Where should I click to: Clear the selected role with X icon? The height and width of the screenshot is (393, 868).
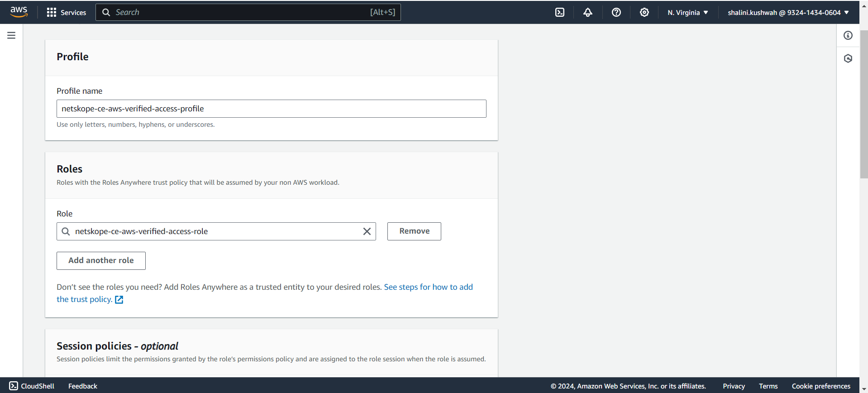pos(367,231)
